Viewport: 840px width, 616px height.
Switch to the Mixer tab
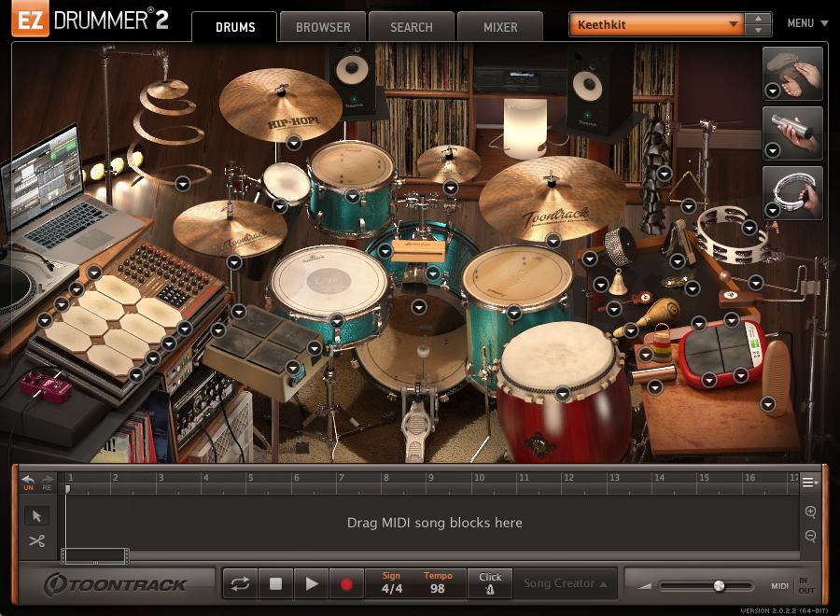pos(500,27)
